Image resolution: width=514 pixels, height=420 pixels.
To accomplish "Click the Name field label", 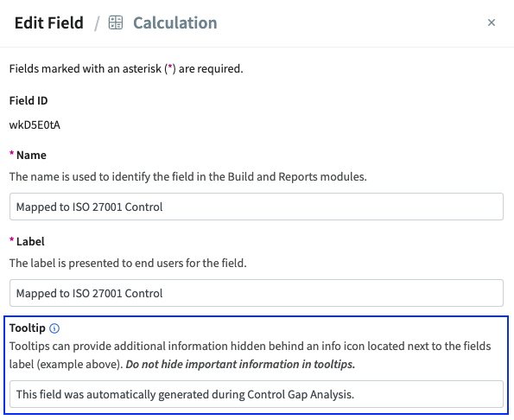I will [31, 155].
